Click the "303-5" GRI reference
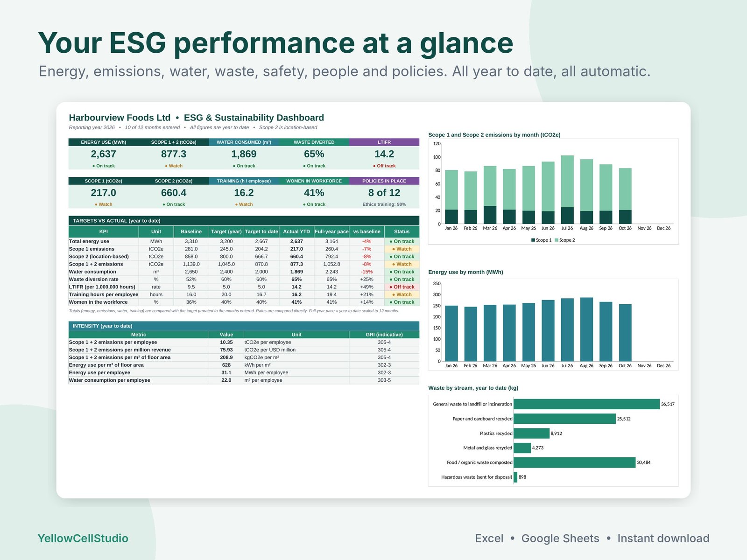The width and height of the screenshot is (747, 560). 384,380
